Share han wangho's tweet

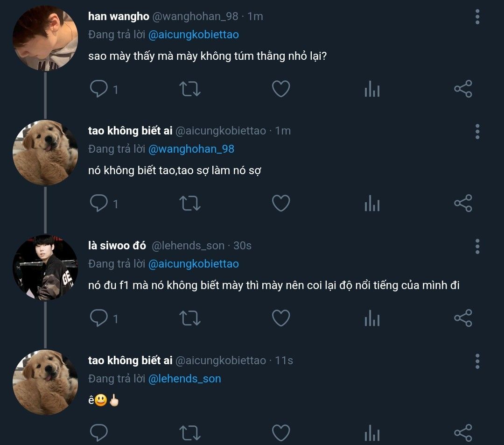463,89
